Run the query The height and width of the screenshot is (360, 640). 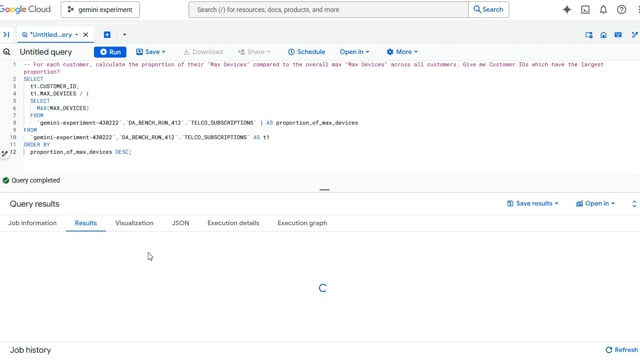point(110,52)
